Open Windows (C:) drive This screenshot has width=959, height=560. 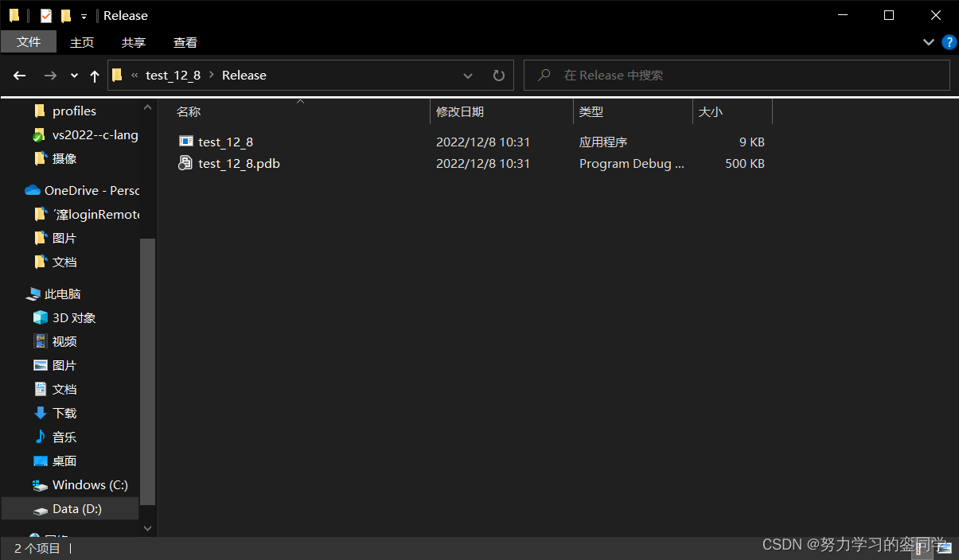coord(90,485)
